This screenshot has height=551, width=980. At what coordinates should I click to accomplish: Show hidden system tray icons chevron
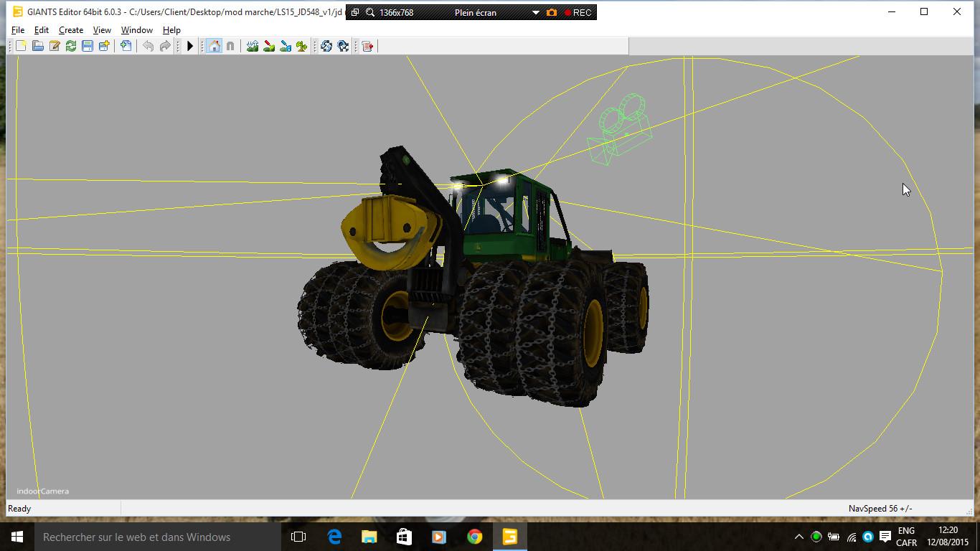(798, 537)
